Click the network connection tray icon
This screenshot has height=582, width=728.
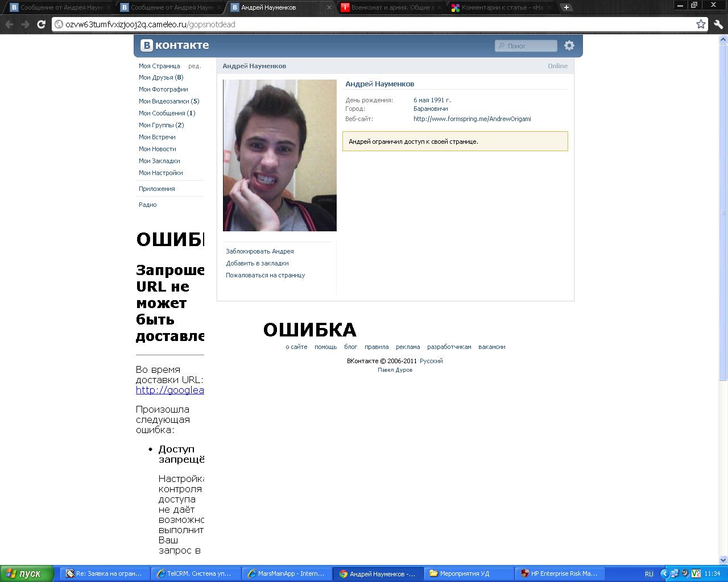(675, 573)
